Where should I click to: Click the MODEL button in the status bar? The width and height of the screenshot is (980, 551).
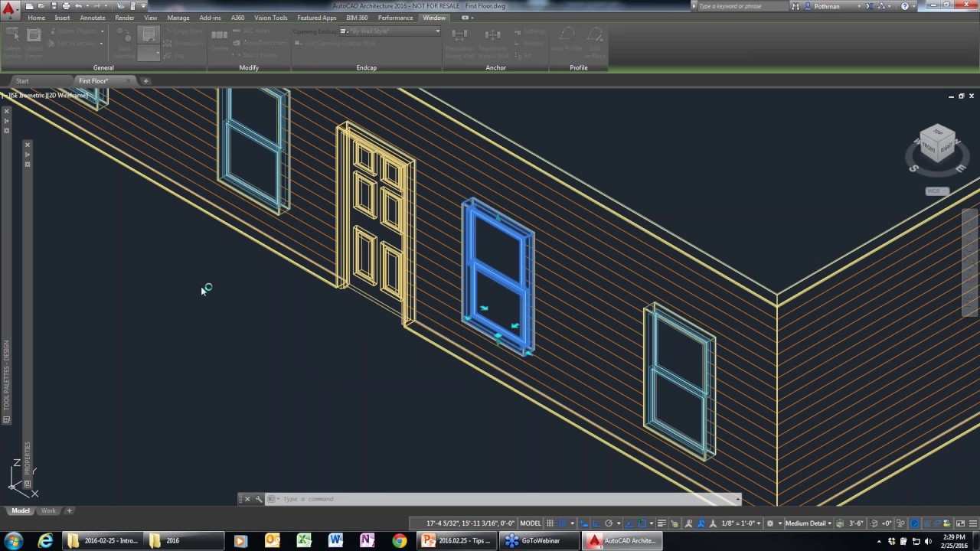531,523
